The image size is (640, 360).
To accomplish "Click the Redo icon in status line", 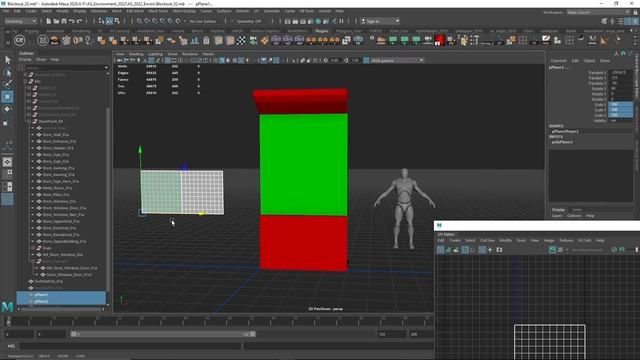I will coord(80,21).
